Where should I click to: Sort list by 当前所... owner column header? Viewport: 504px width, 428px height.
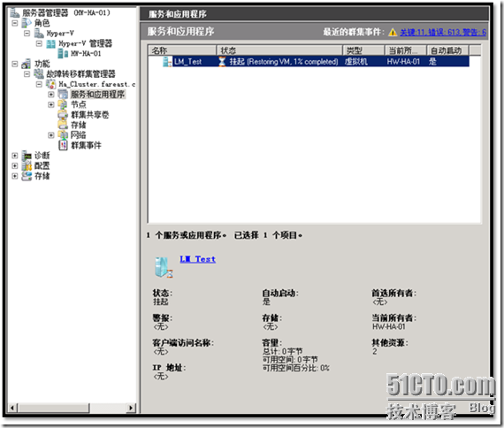point(406,50)
